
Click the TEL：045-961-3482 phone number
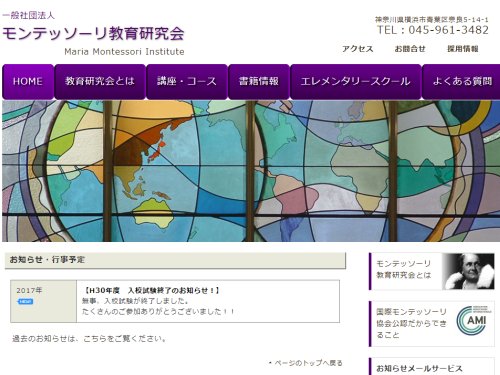pos(433,30)
